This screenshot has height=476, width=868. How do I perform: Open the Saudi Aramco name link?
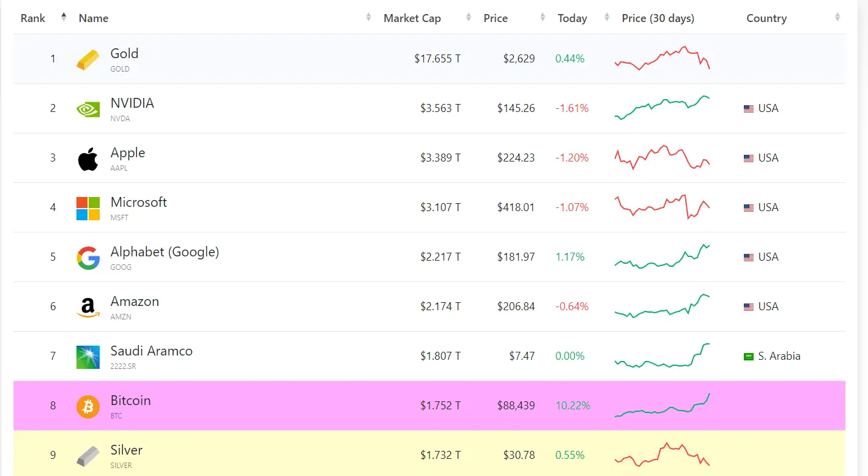151,351
